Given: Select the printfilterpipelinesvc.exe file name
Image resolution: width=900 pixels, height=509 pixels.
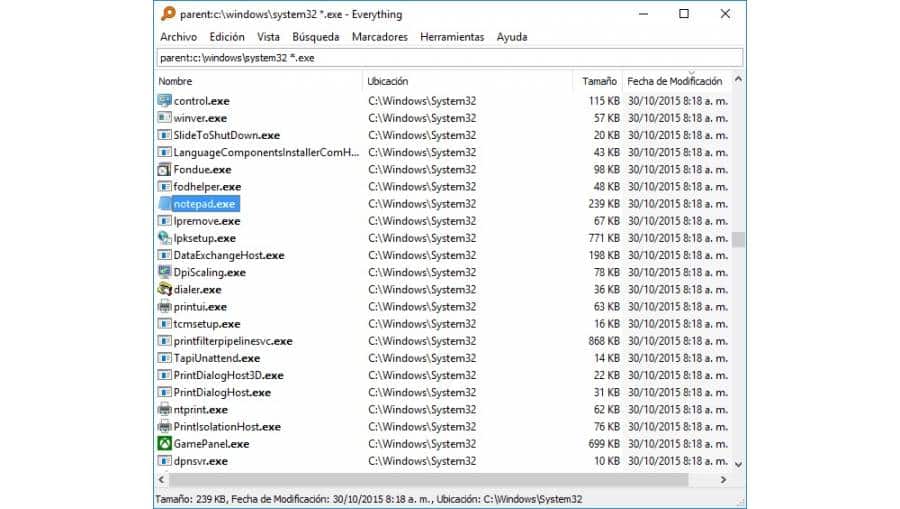Looking at the screenshot, I should tap(233, 341).
